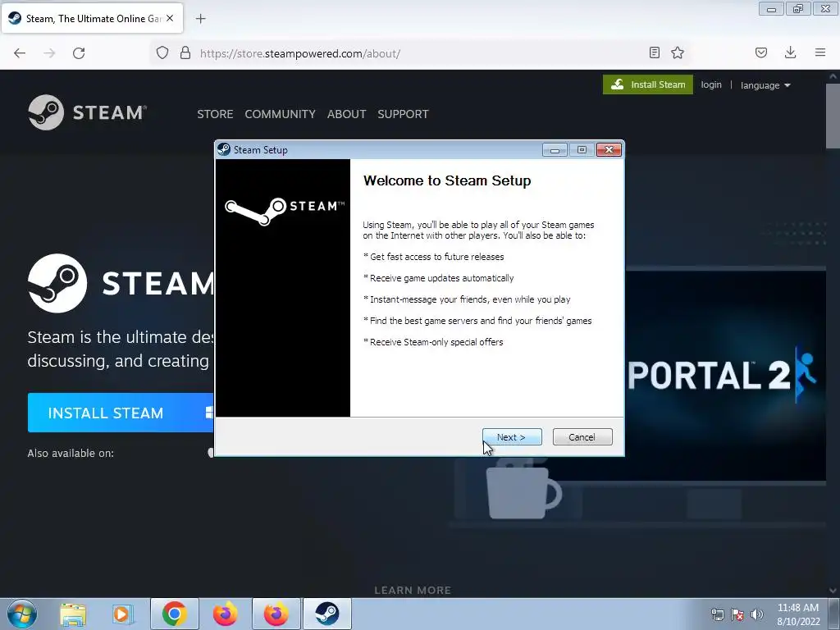Open network status tray icon
The width and height of the screenshot is (840, 630).
717,614
